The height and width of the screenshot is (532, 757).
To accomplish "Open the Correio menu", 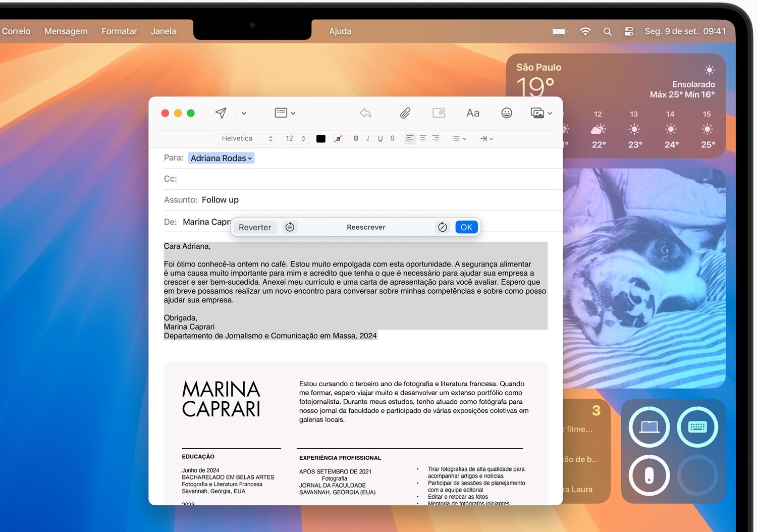I will pos(16,31).
